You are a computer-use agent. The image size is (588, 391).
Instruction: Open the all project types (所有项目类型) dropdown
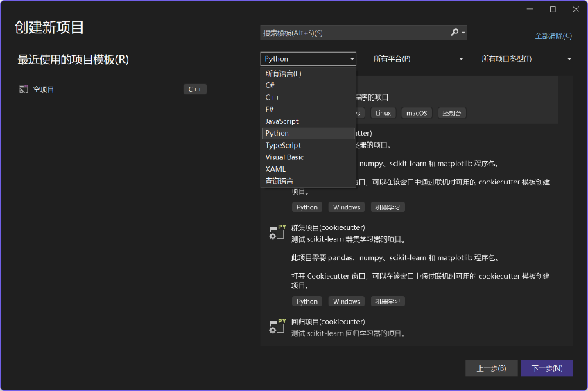526,59
